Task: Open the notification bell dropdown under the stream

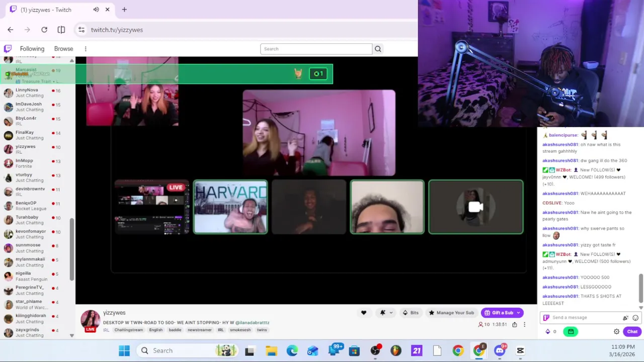Action: 385,313
